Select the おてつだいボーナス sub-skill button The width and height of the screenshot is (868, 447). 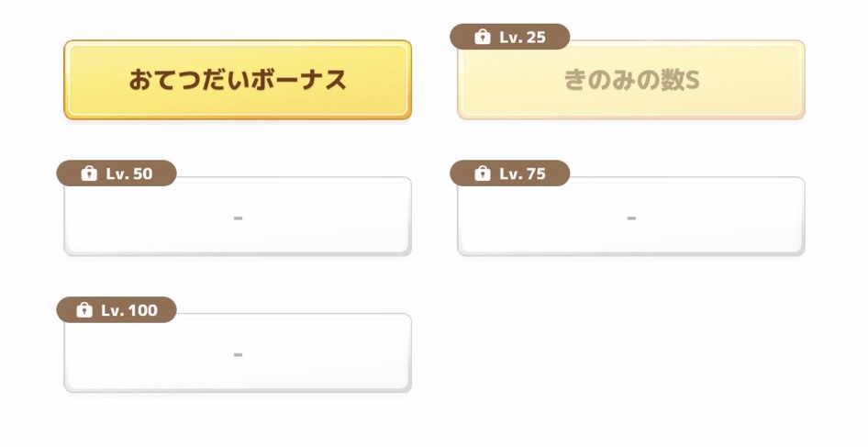coord(238,80)
